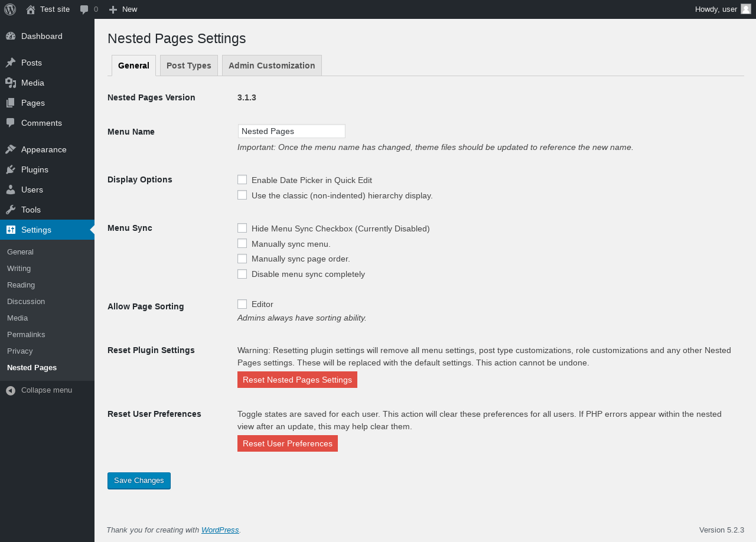This screenshot has width=756, height=542.
Task: Focus the Menu Name text field
Action: 292,131
